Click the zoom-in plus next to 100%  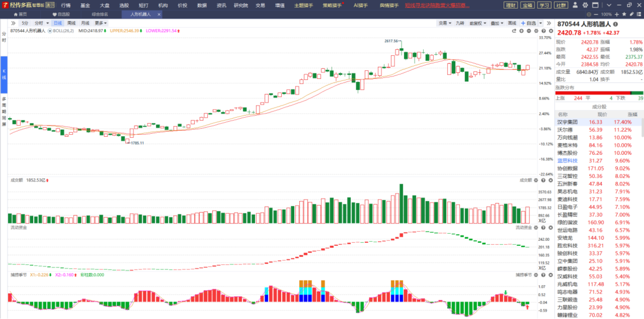click(x=616, y=14)
